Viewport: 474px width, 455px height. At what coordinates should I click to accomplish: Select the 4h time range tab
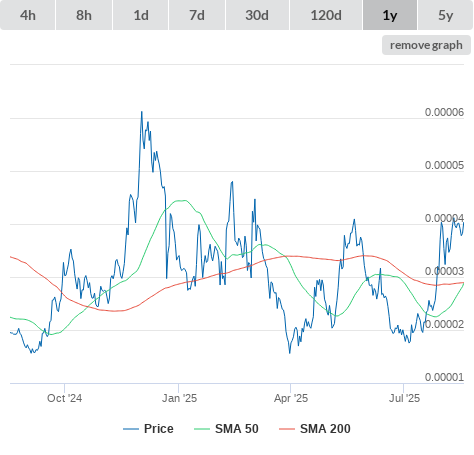tap(27, 15)
